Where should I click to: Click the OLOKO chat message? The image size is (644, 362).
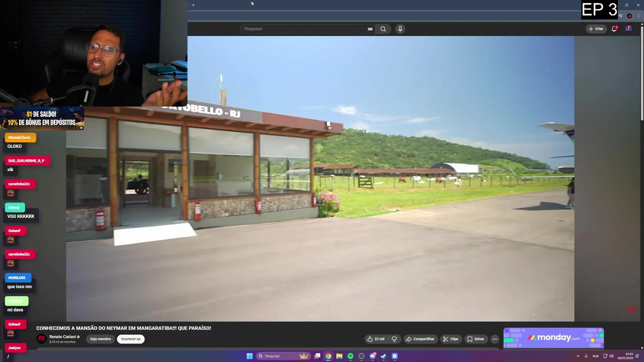tap(15, 146)
